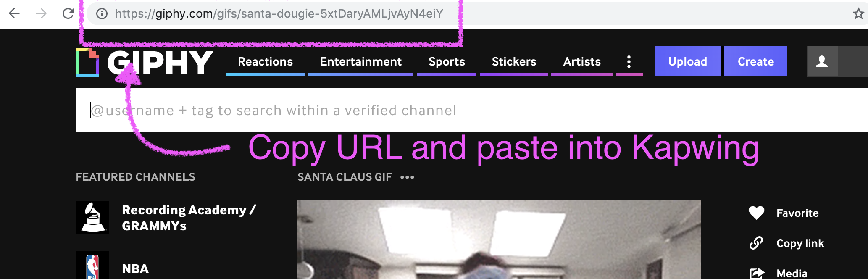Click the Favorite label

tap(797, 213)
